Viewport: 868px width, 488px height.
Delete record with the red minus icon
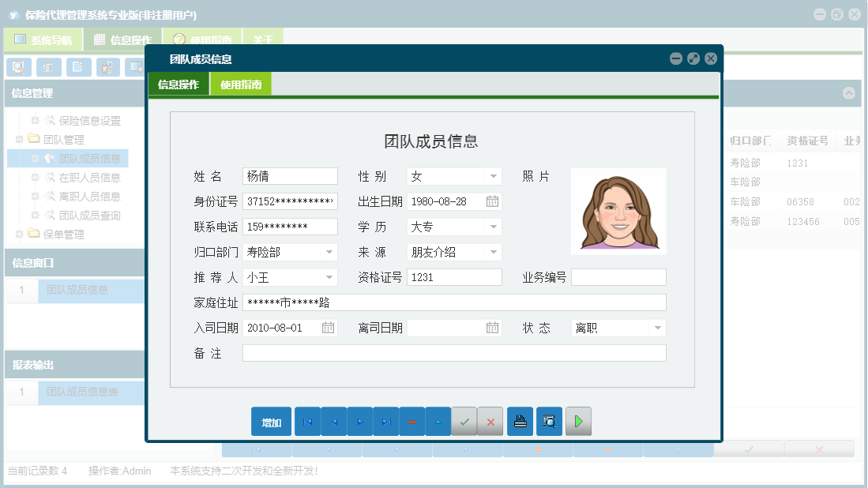tap(412, 422)
